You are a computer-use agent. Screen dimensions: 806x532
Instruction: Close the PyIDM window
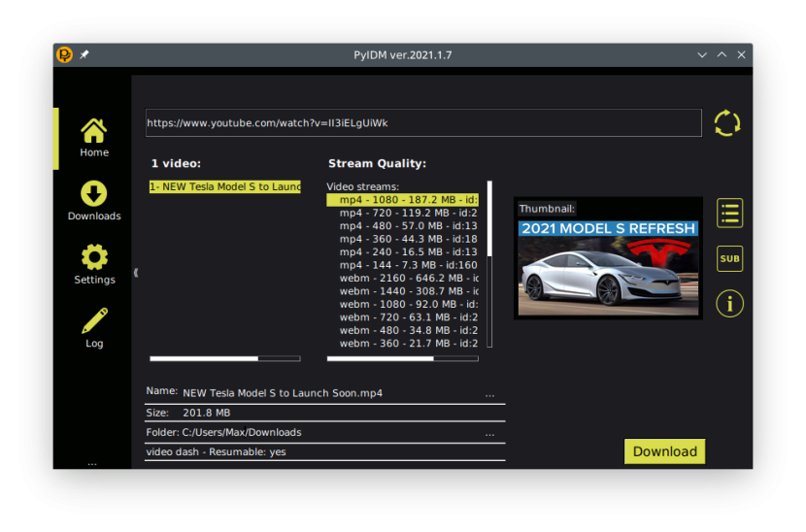(x=741, y=54)
